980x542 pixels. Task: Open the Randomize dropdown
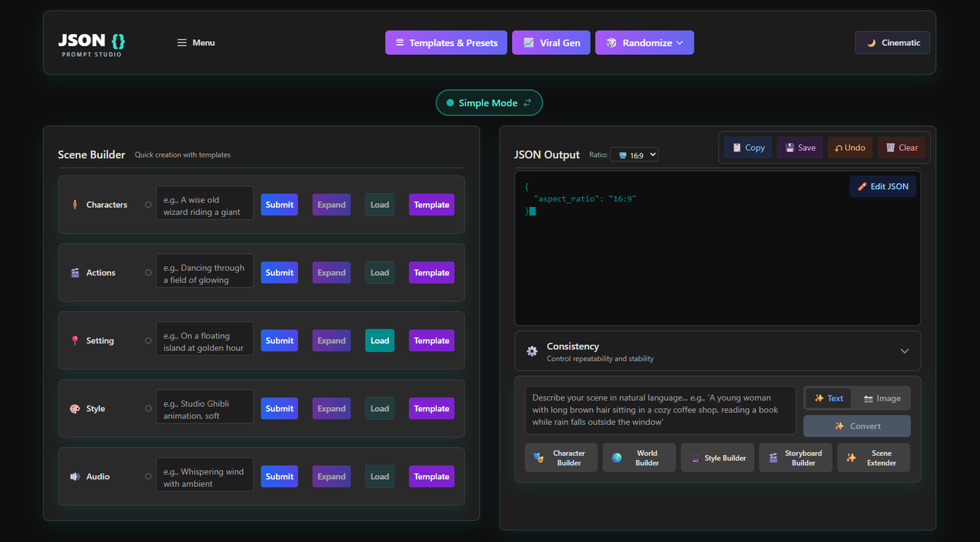[x=644, y=43]
